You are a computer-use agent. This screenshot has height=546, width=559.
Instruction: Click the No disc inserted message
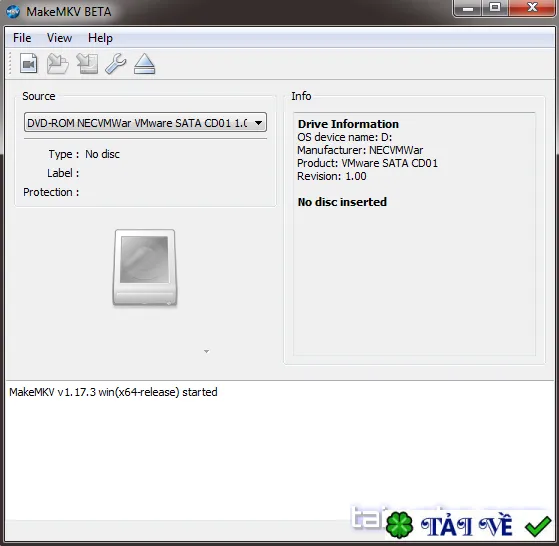[x=342, y=202]
